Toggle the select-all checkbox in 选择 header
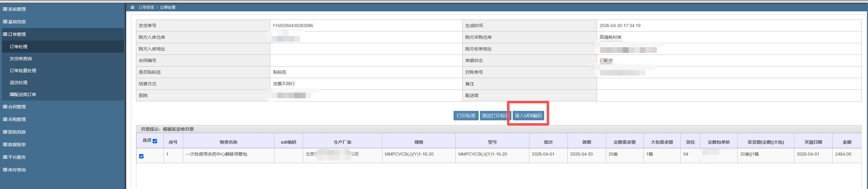This screenshot has width=868, height=189. 155,141
